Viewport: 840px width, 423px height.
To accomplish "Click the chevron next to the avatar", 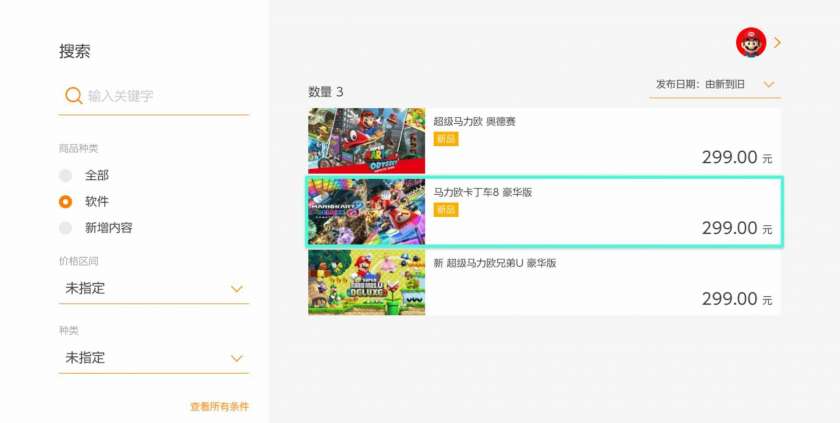I will click(x=777, y=42).
